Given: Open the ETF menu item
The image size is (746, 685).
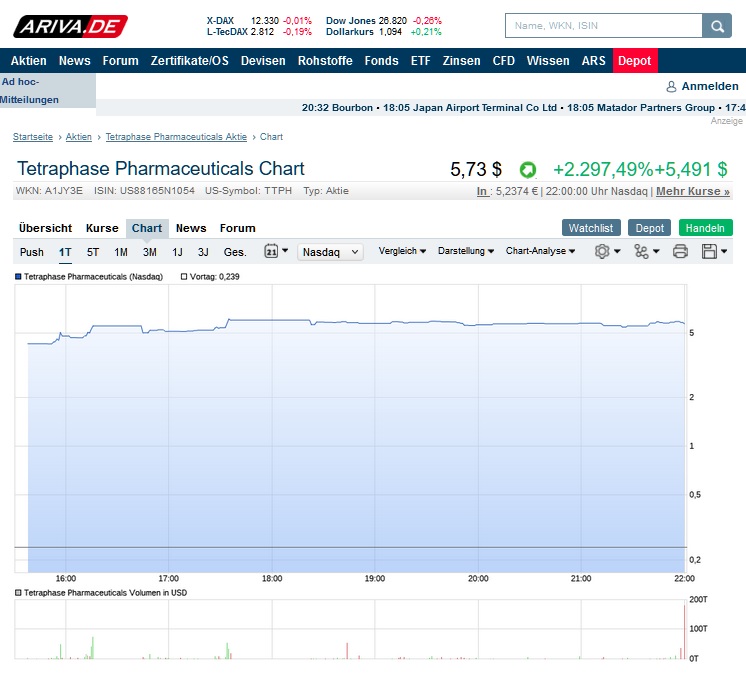Looking at the screenshot, I should pos(421,61).
